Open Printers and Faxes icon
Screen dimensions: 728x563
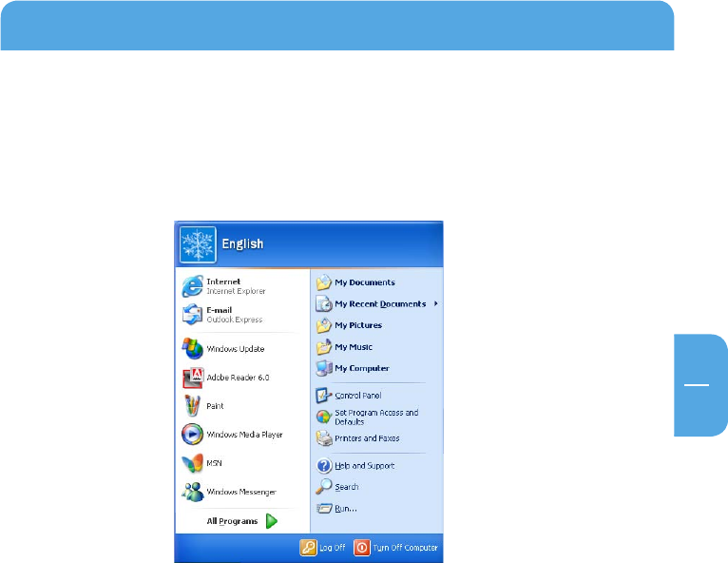click(323, 438)
